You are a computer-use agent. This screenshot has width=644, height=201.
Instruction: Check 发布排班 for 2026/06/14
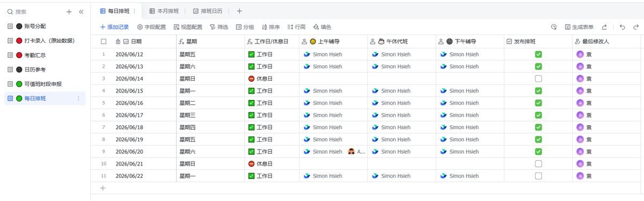pos(538,78)
